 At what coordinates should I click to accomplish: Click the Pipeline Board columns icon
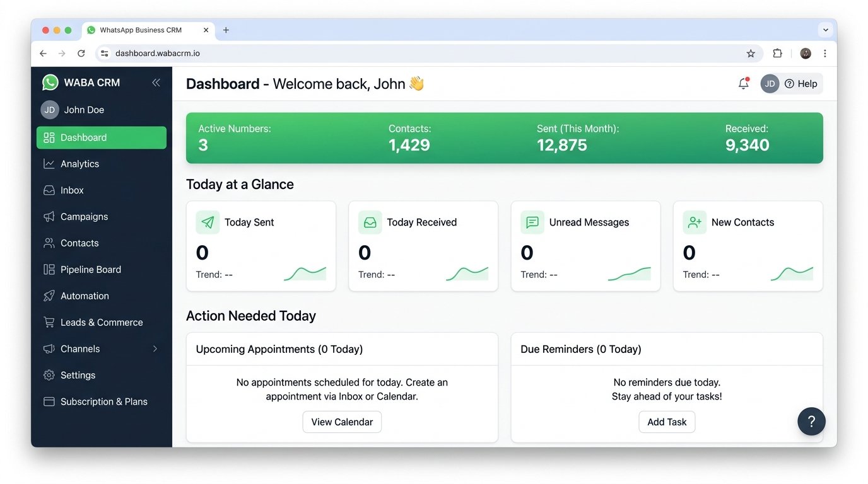point(49,270)
